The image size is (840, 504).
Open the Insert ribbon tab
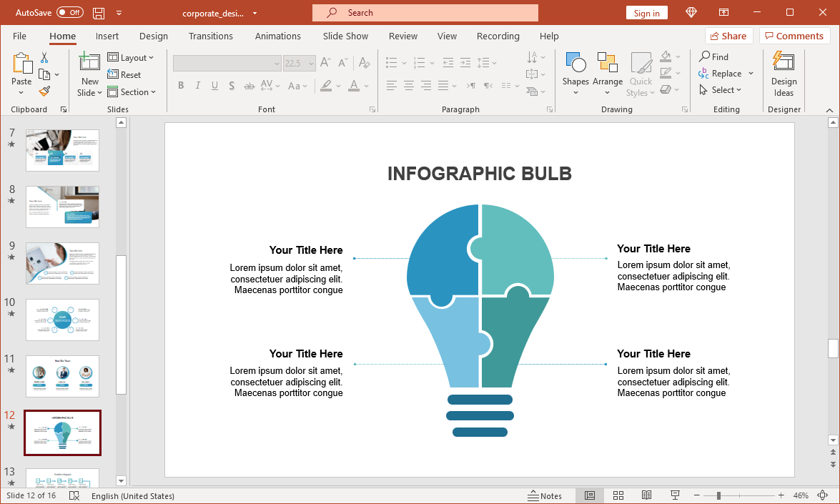(x=107, y=36)
